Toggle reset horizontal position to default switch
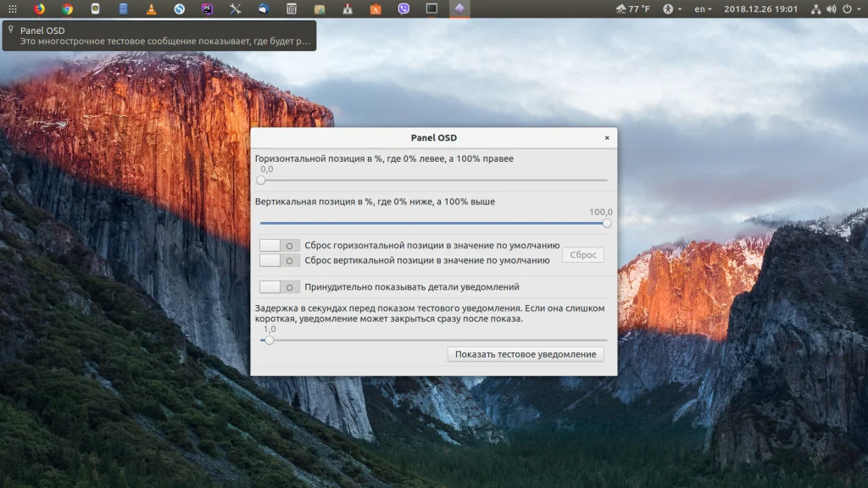 pos(280,245)
